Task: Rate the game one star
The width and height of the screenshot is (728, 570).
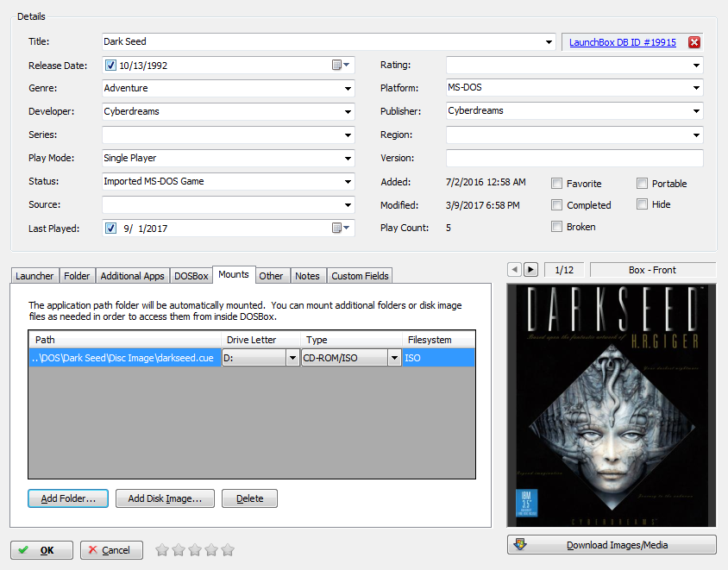Action: coord(162,550)
